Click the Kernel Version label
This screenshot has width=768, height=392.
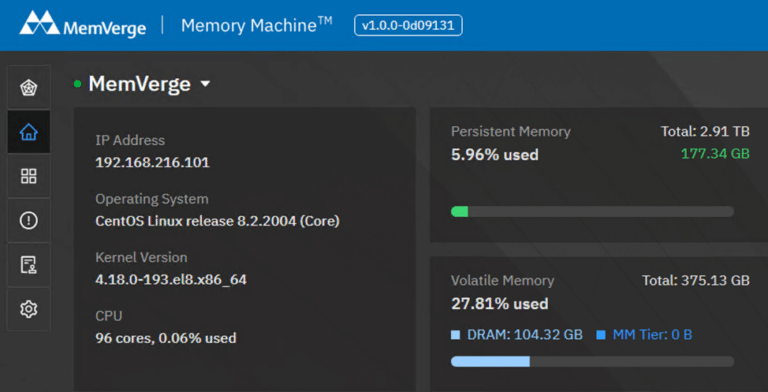pyautogui.click(x=141, y=258)
